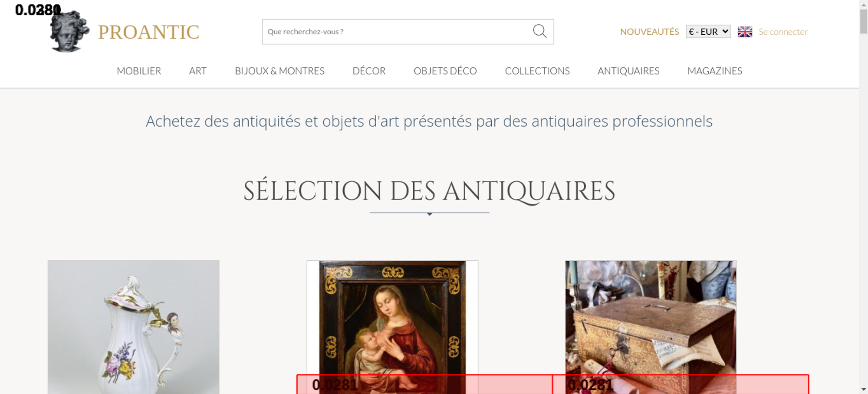Open the MOBILIER menu

click(x=139, y=71)
